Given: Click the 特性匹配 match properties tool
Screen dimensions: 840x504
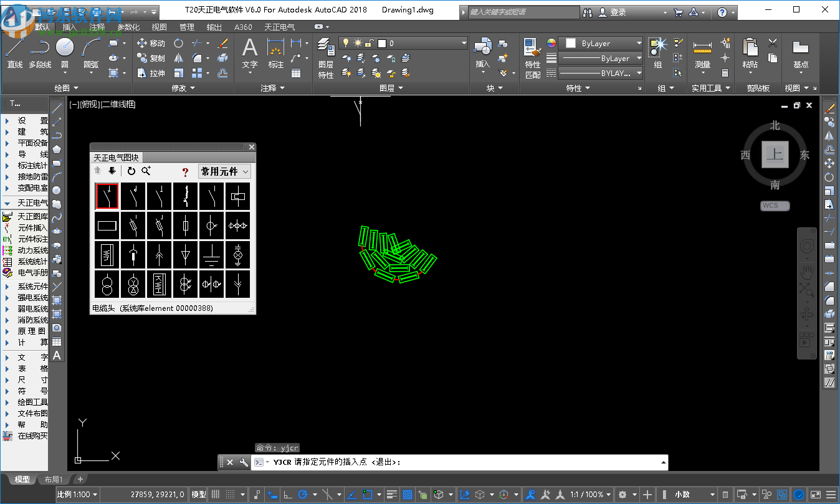Looking at the screenshot, I should pos(532,57).
